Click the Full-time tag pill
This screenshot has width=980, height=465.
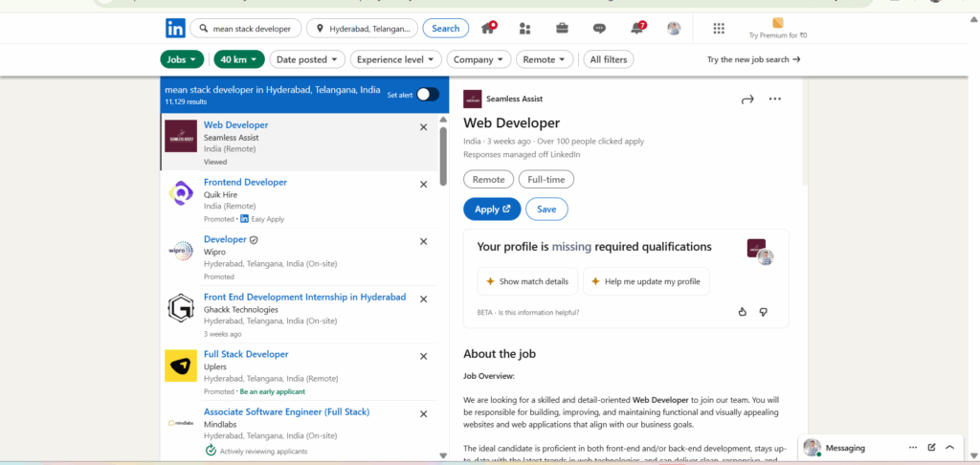point(546,179)
